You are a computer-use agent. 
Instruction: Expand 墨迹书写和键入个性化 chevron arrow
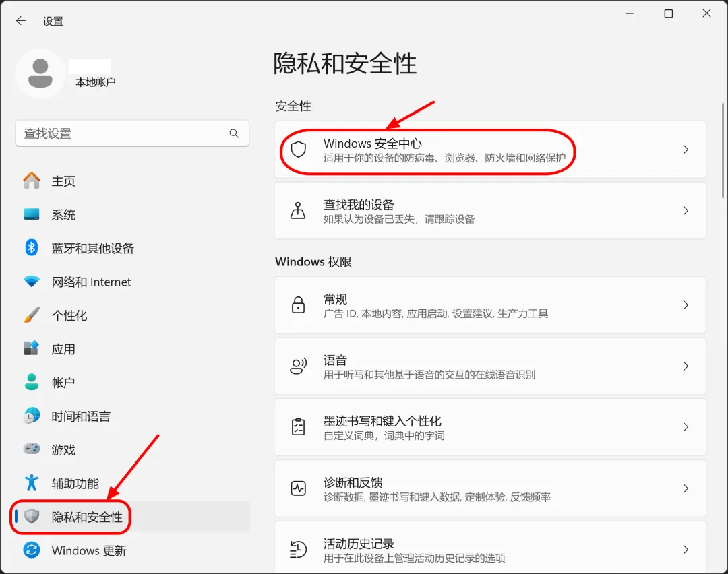tap(686, 427)
